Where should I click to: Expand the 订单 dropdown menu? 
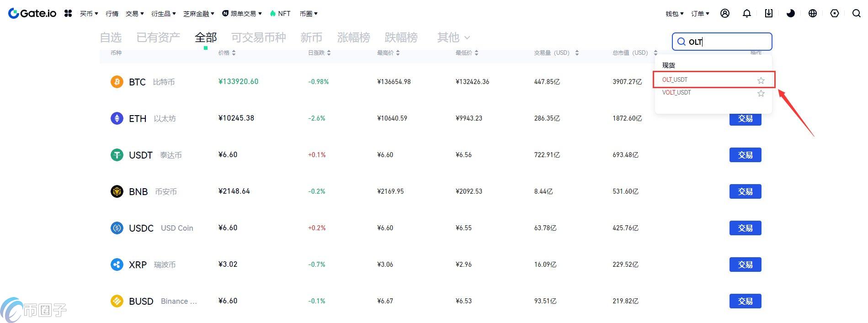pos(700,14)
